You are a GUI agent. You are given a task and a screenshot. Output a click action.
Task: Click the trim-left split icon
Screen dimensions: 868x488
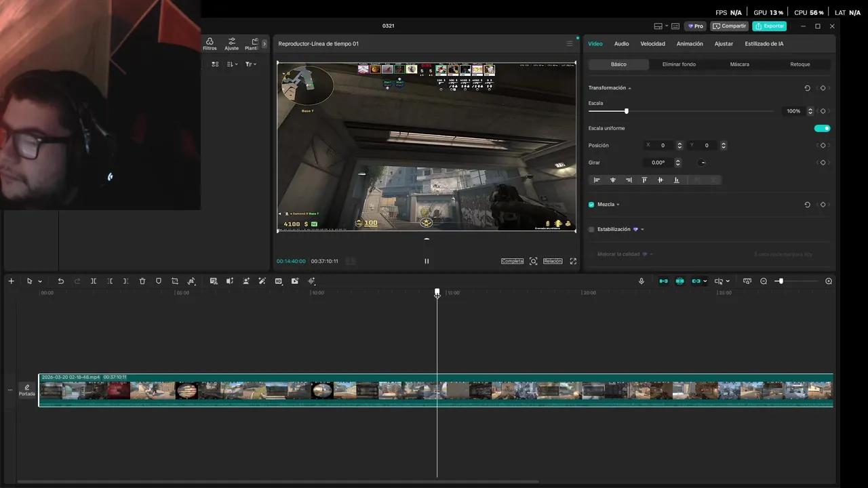pyautogui.click(x=110, y=281)
